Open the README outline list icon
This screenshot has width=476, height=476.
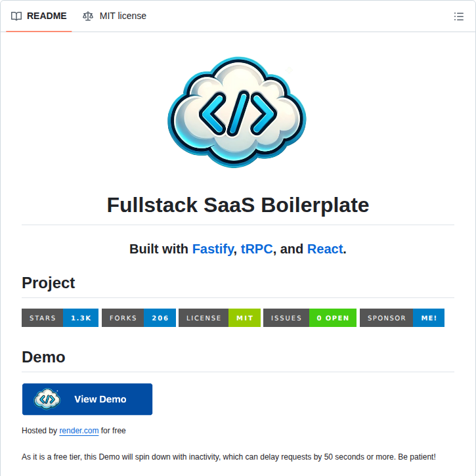click(458, 16)
